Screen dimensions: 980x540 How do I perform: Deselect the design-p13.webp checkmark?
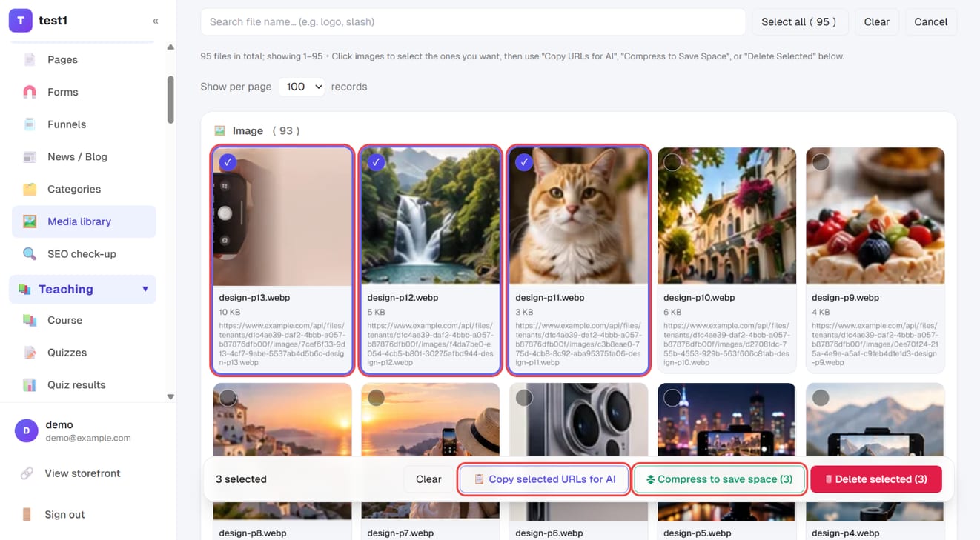click(x=228, y=161)
